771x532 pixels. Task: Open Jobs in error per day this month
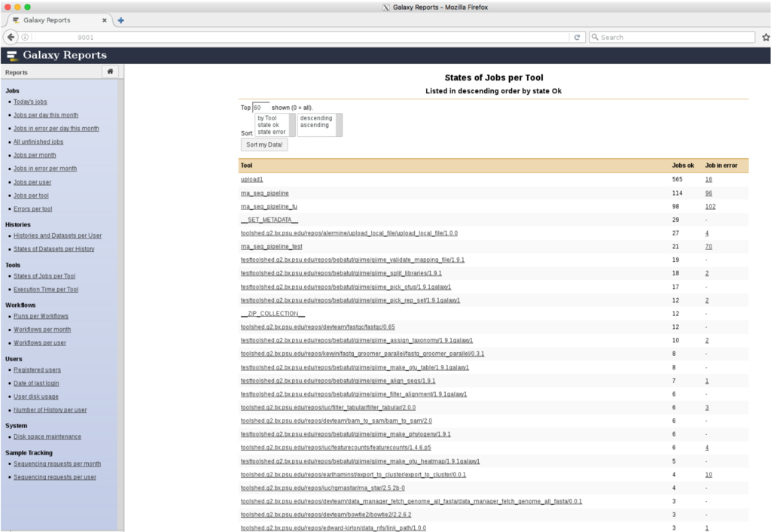(56, 128)
